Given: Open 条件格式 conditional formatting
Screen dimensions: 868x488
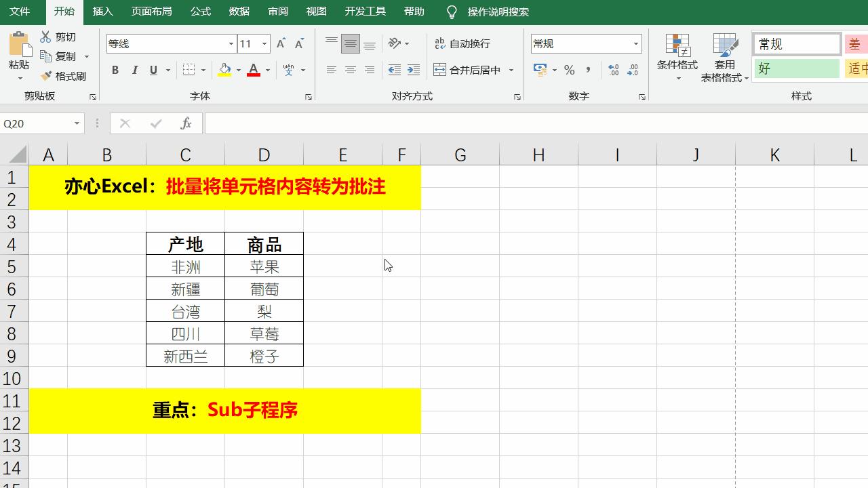Looking at the screenshot, I should [x=676, y=58].
